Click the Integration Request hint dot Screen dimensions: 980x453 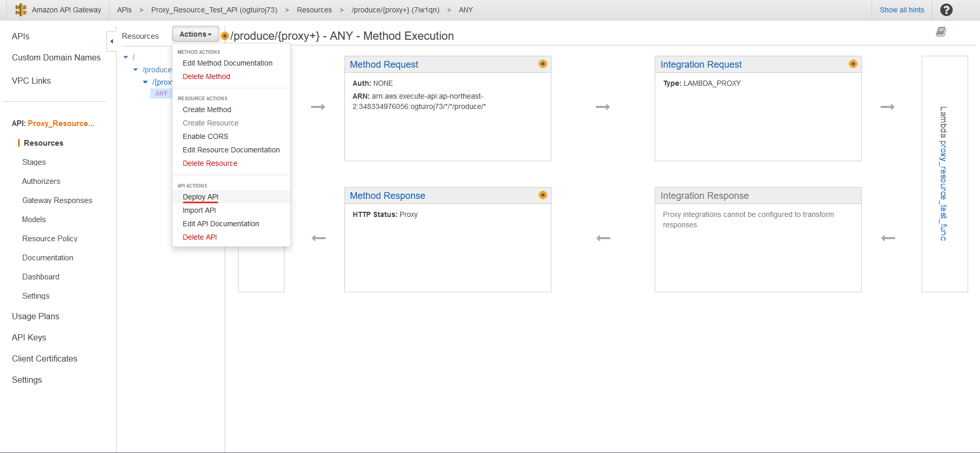(853, 64)
